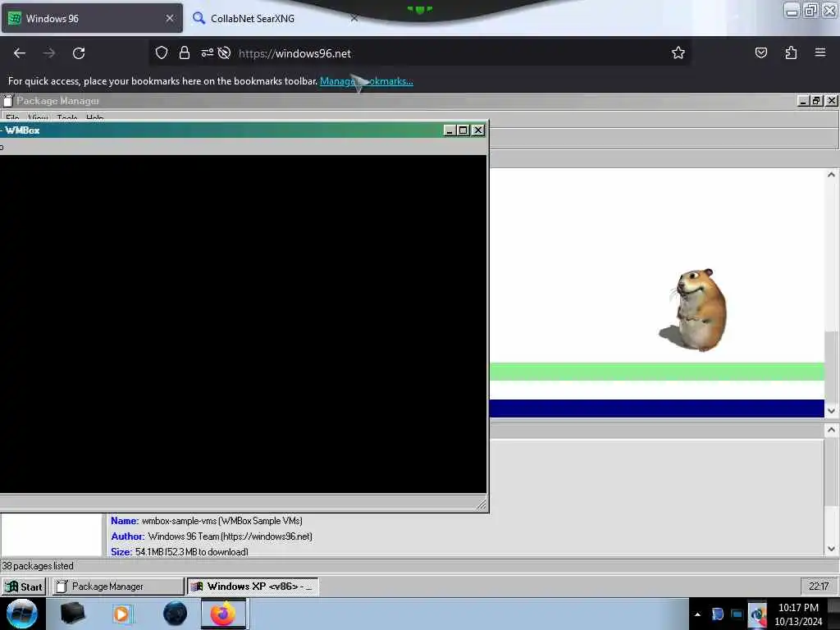Click the blocked autoplay icon in address bar

click(225, 52)
